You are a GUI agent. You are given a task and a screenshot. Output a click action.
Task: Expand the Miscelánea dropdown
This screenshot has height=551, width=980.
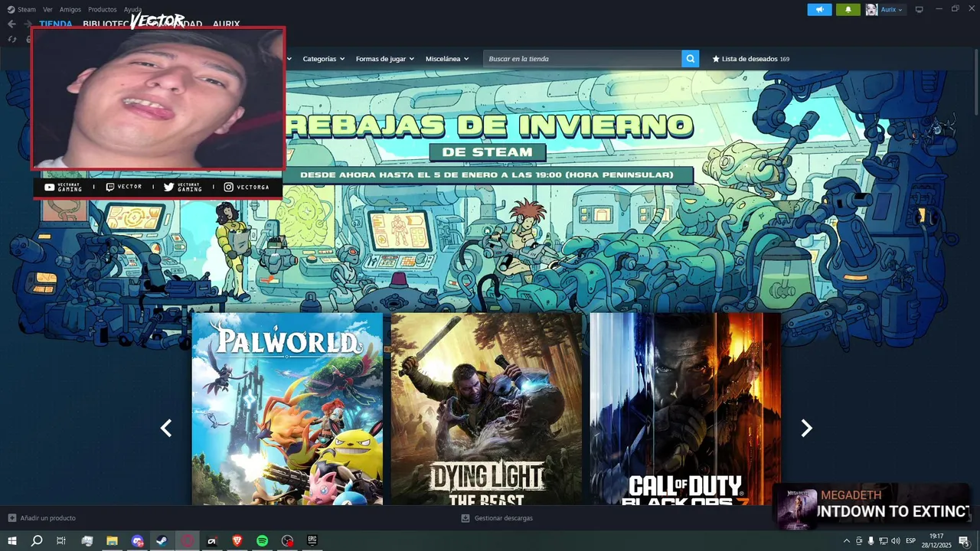(447, 59)
